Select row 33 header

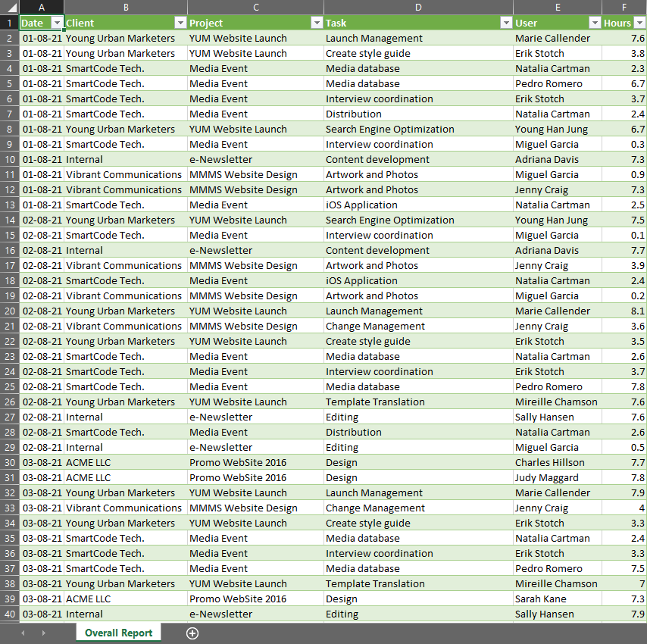pos(10,508)
